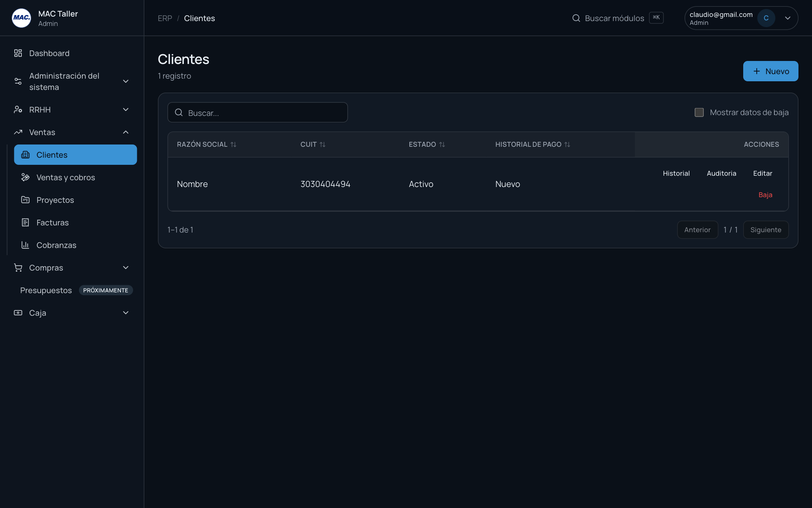Click the magnifier icon in the Buscar field
This screenshot has height=508, width=812.
(x=179, y=113)
